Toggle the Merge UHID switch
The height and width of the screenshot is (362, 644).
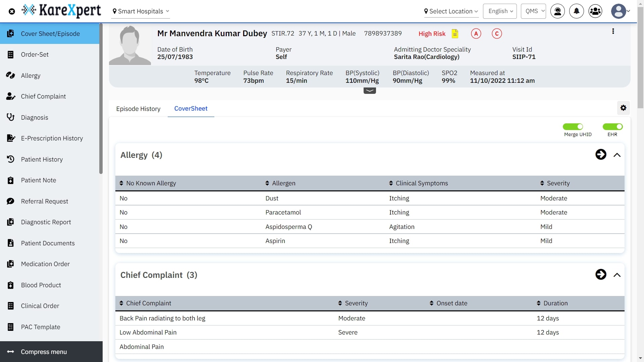pyautogui.click(x=573, y=127)
